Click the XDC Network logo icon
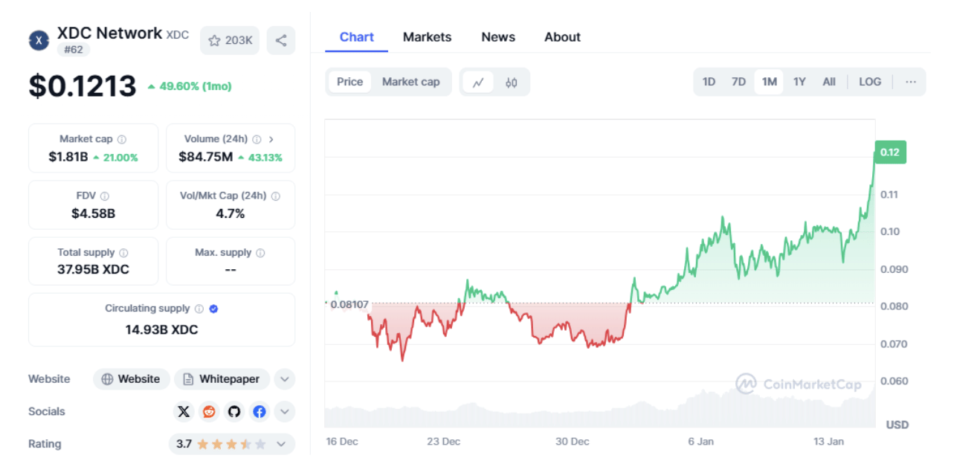This screenshot has height=458, width=980. click(x=39, y=40)
